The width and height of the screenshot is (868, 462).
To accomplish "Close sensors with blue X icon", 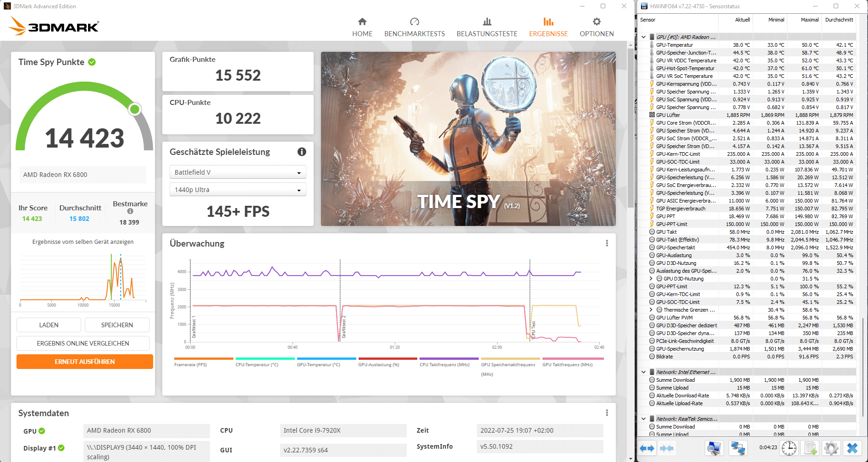I will (x=852, y=448).
